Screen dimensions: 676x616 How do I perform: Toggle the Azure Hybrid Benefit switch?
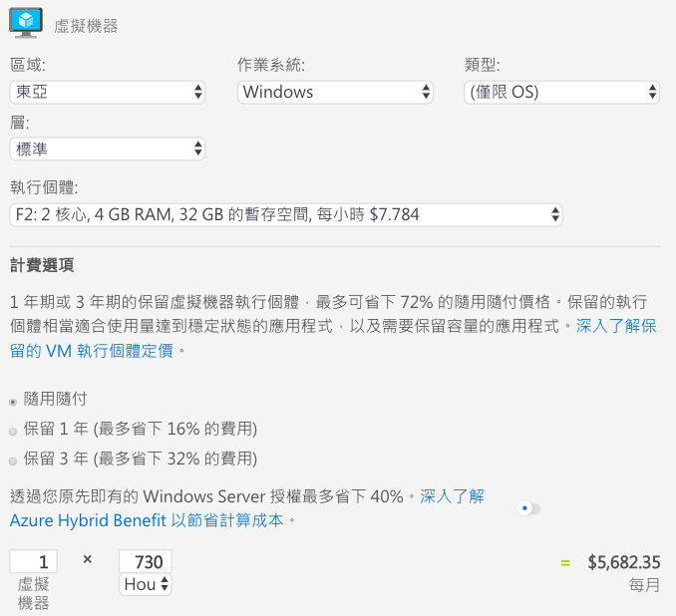click(x=529, y=508)
